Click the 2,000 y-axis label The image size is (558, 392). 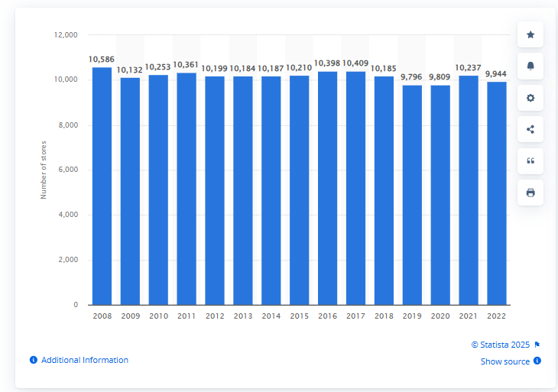pos(68,260)
